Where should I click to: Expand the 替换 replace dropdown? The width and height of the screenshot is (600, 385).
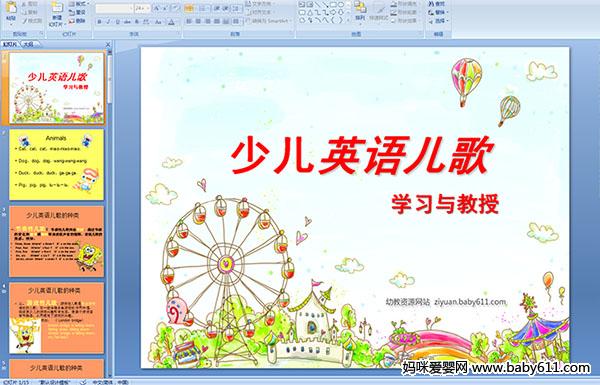pyautogui.click(x=438, y=12)
